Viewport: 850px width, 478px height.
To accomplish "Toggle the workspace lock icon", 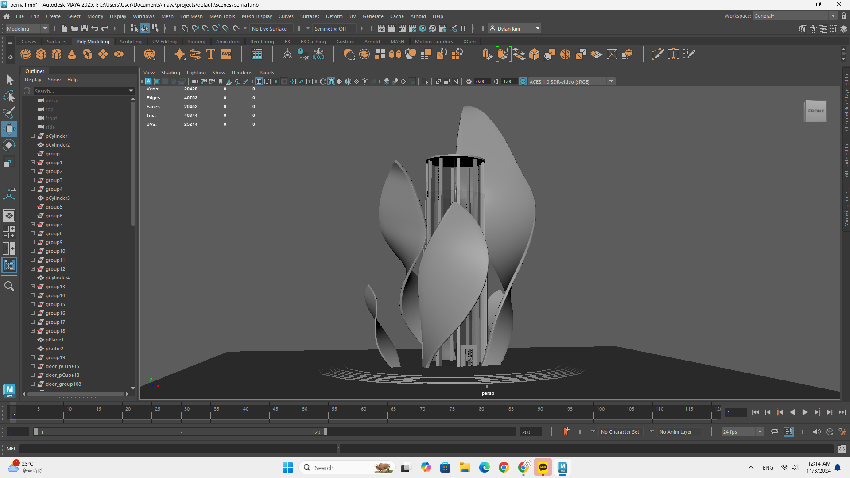I will coord(842,17).
